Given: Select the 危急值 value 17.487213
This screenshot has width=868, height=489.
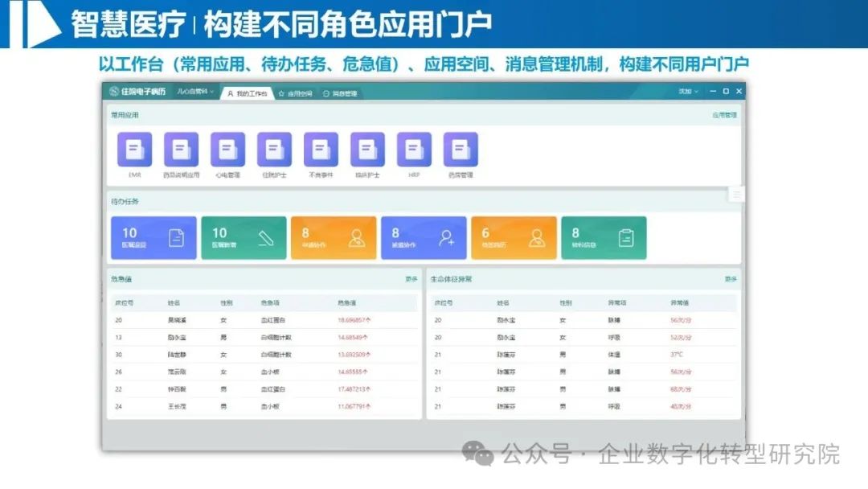Looking at the screenshot, I should coord(354,389).
